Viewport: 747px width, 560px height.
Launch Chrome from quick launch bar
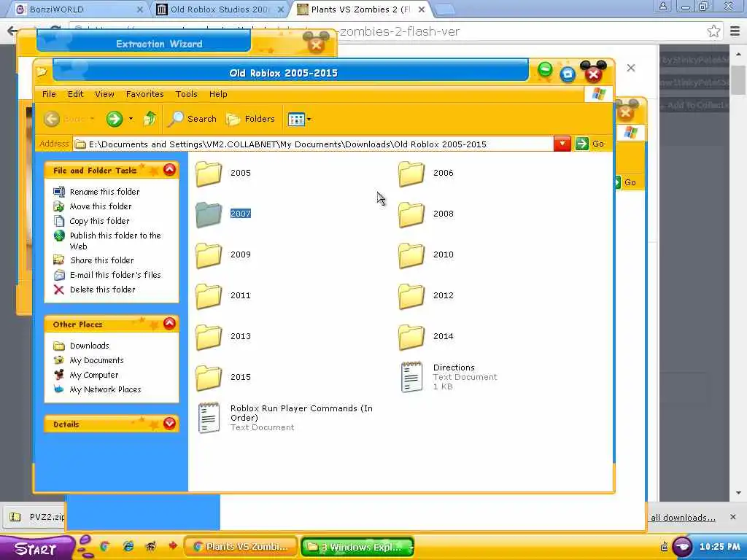(105, 547)
